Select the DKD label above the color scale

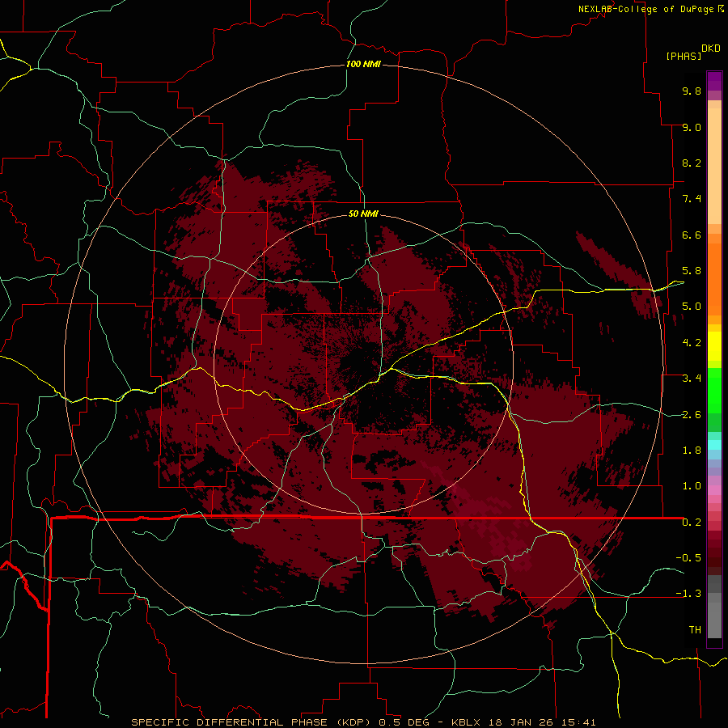click(x=711, y=49)
